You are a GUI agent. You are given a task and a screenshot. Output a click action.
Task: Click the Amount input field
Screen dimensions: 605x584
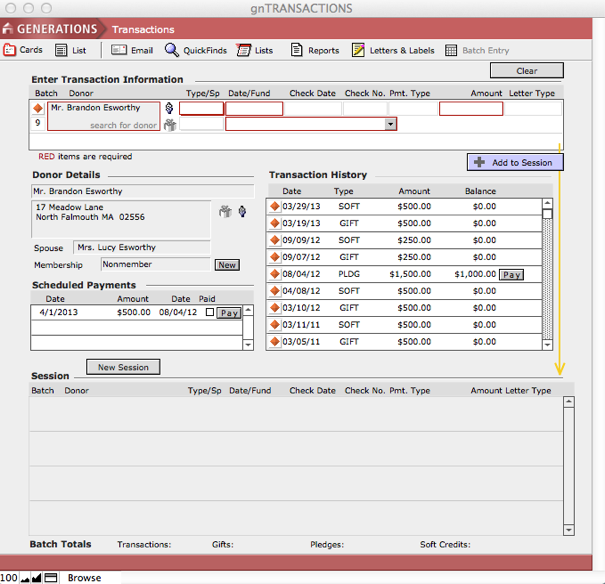470,109
